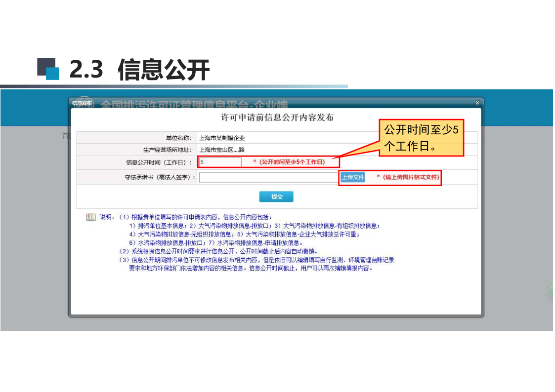Click the 信息公开时间（工作日） label
The image size is (555, 392).
click(159, 162)
